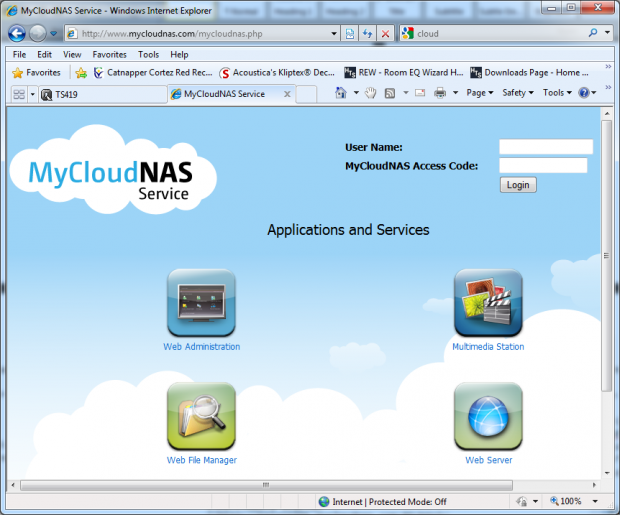Close the MyCloudNAS Service tab

click(x=287, y=94)
